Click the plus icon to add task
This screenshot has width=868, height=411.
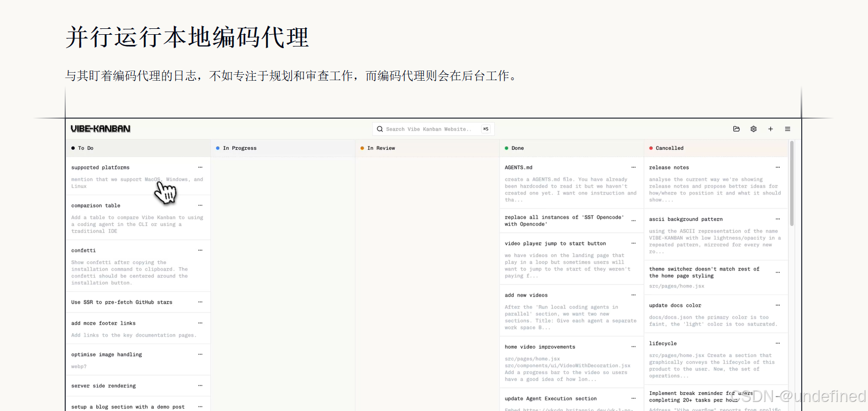[771, 129]
